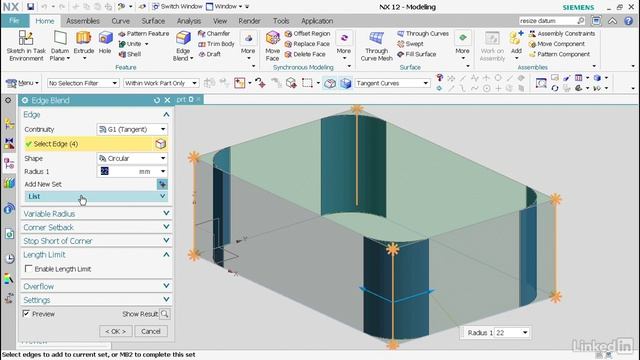Expand the Settings section
The width and height of the screenshot is (640, 360).
(x=96, y=300)
